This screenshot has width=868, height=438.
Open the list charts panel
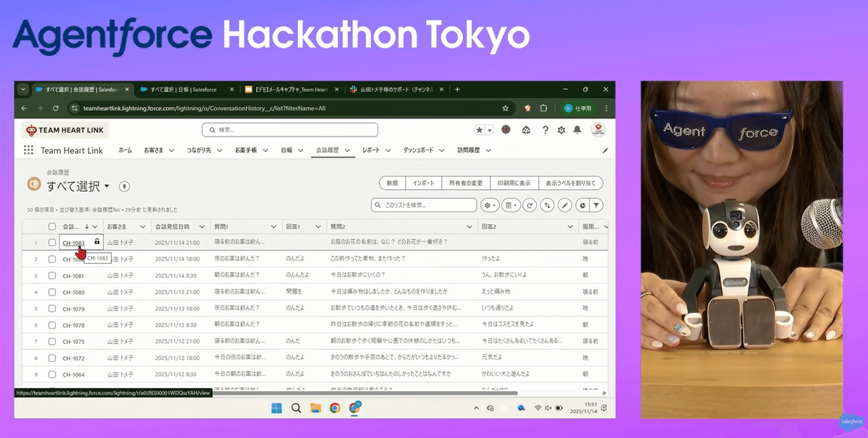(x=582, y=205)
